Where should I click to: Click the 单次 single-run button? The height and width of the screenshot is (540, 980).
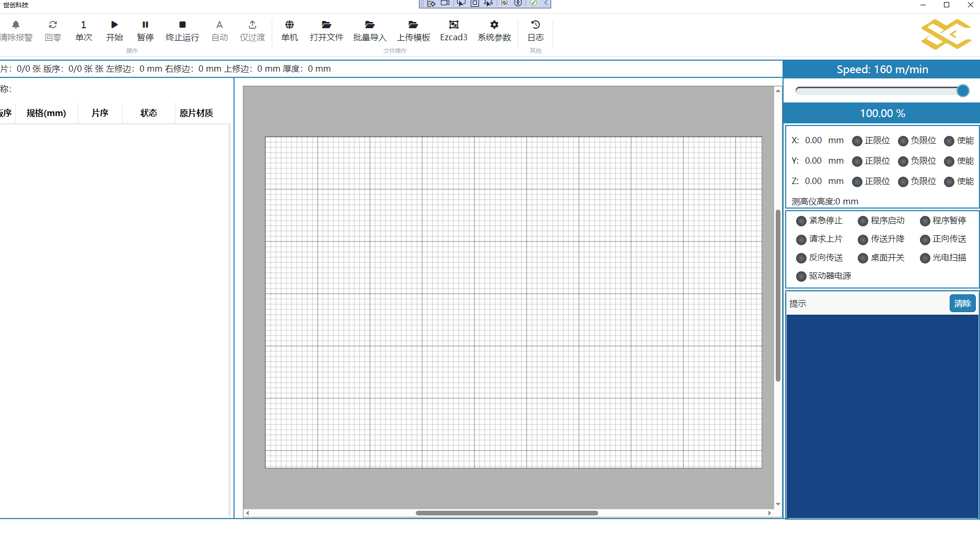[84, 30]
